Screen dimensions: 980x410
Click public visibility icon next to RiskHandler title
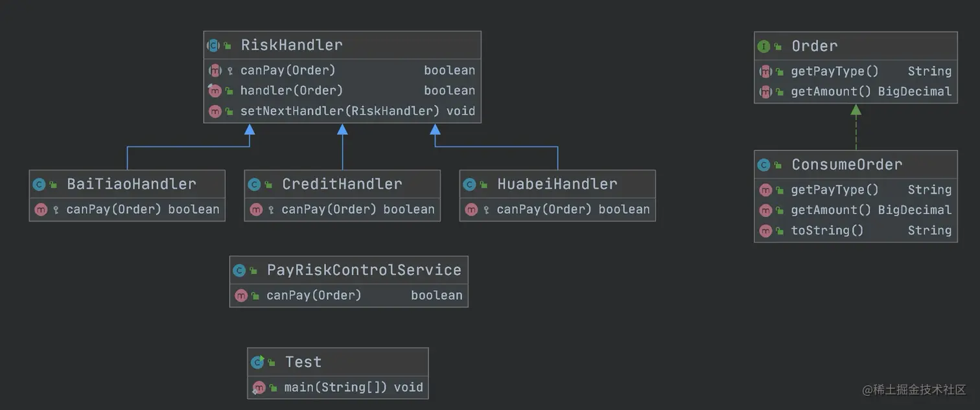227,46
